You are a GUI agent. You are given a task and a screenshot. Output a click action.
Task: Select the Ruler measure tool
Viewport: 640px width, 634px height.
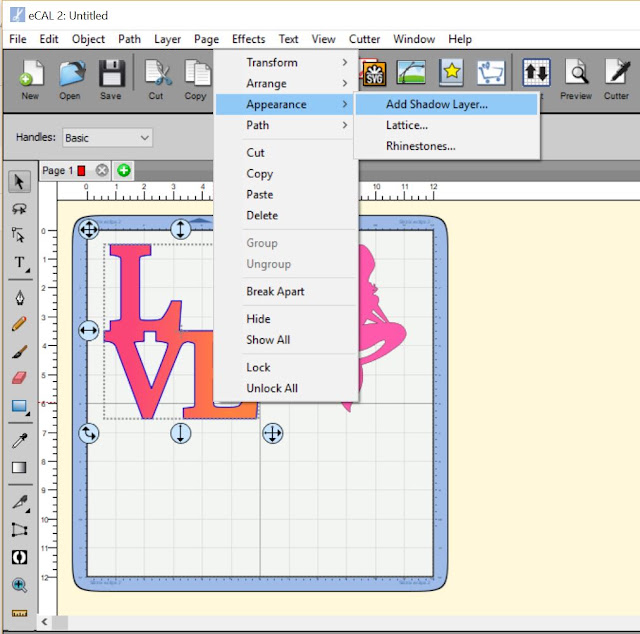point(19,613)
